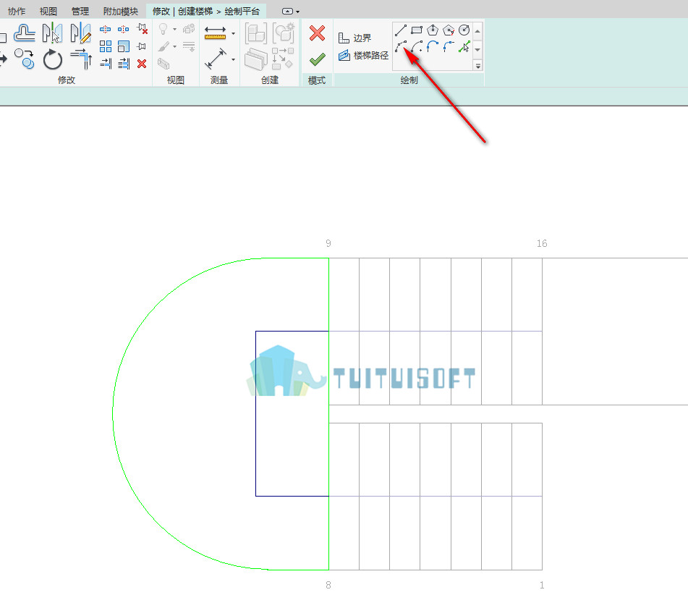Select the Circle draw tool

coord(464,30)
